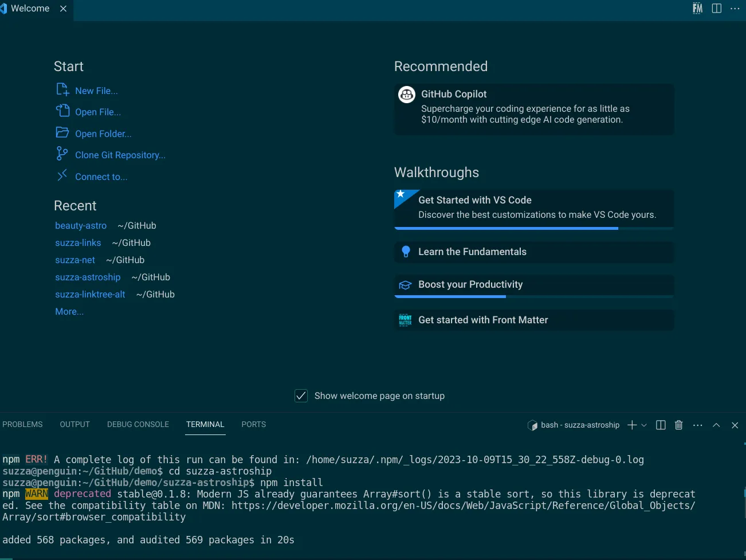Open the Open File... link
Screen dimensions: 746x560
pos(98,112)
